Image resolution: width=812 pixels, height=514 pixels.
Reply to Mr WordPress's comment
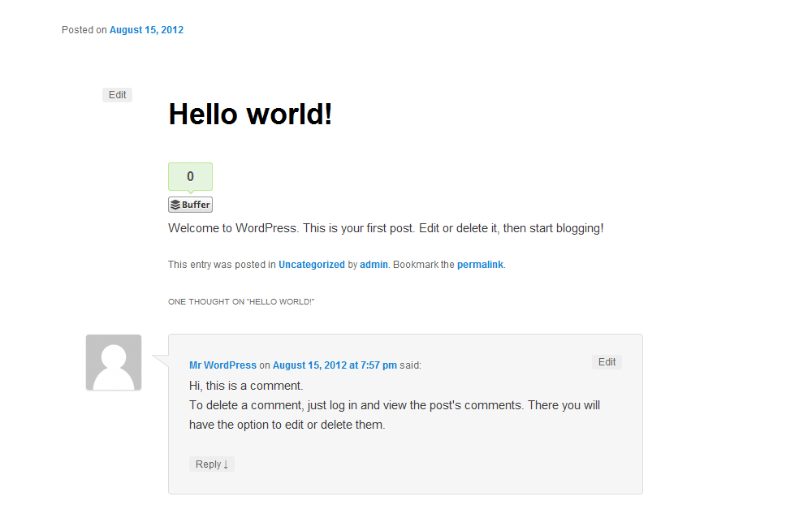(x=212, y=464)
